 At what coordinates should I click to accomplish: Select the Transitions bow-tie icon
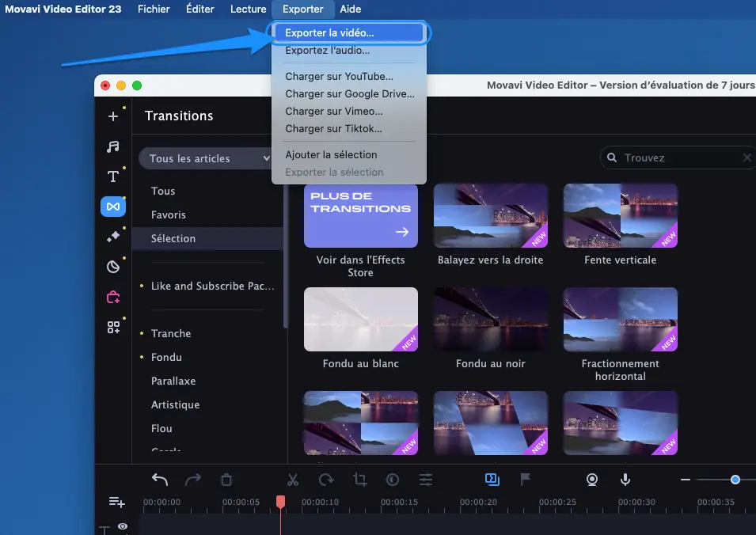click(113, 207)
